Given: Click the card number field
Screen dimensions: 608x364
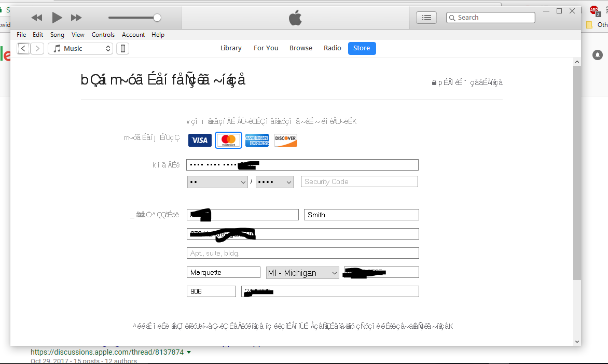Looking at the screenshot, I should 302,165.
